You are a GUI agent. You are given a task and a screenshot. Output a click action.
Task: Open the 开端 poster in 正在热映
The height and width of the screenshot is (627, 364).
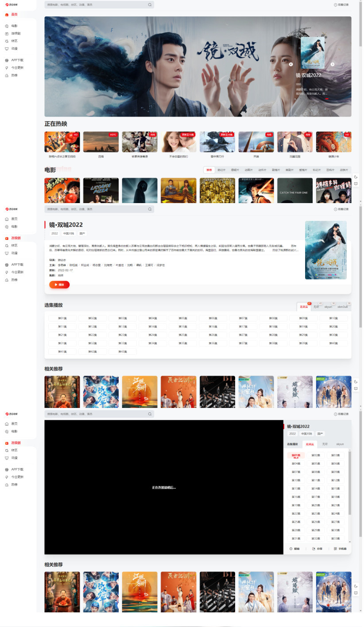tap(256, 142)
